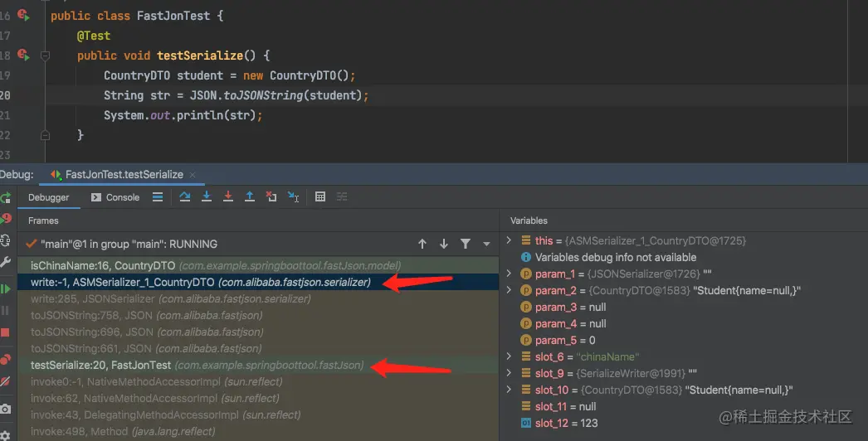This screenshot has width=868, height=441.
Task: Click run gutter icon beside FastJonTest class
Action: click(22, 15)
